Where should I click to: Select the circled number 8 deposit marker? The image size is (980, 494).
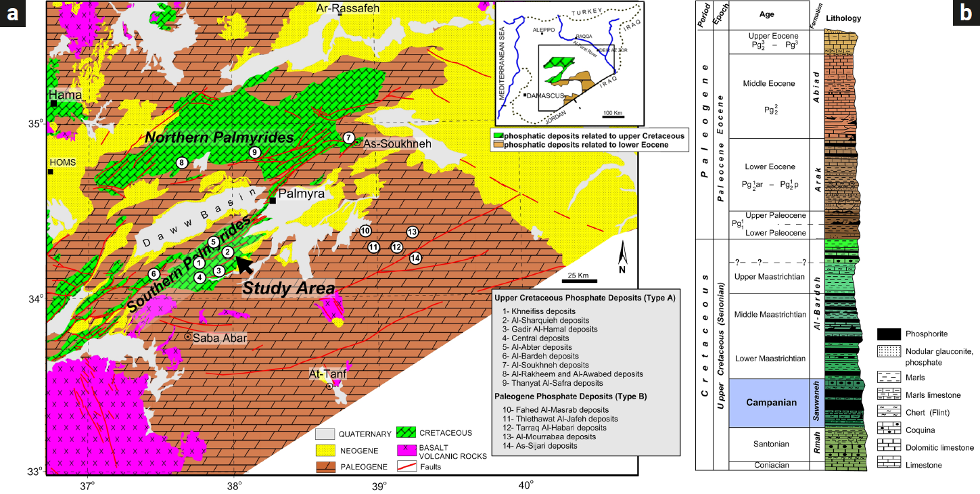pos(181,162)
